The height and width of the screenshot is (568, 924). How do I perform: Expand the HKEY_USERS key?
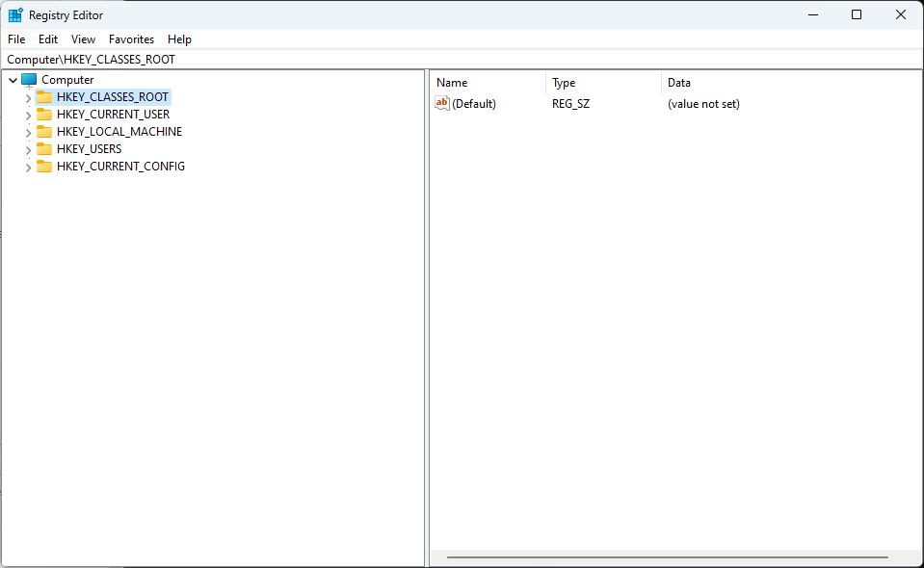28,150
